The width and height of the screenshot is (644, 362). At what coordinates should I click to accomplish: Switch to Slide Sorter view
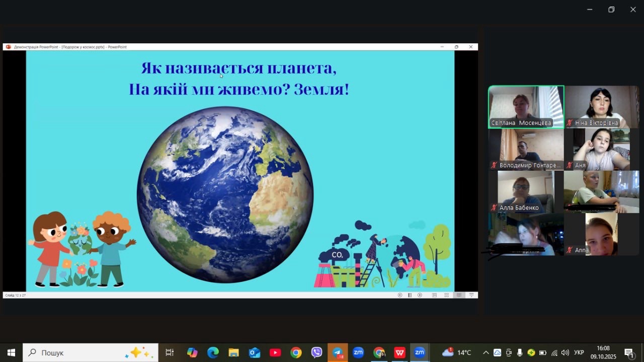tap(446, 295)
